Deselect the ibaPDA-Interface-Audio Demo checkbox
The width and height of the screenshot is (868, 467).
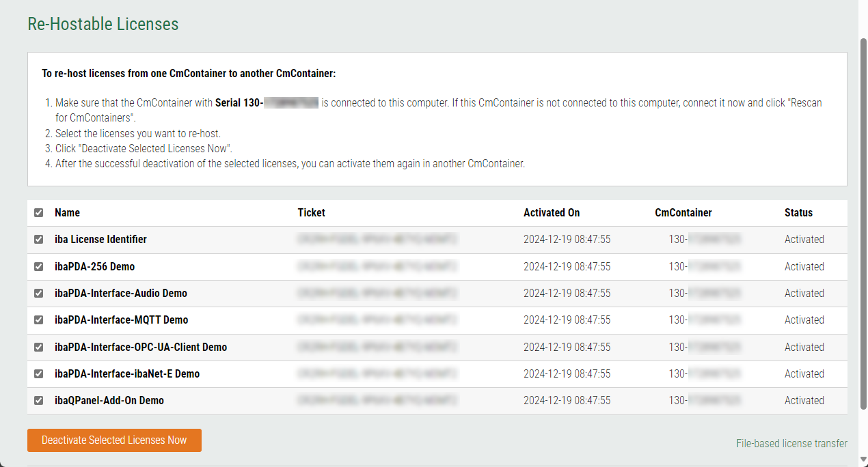(39, 294)
